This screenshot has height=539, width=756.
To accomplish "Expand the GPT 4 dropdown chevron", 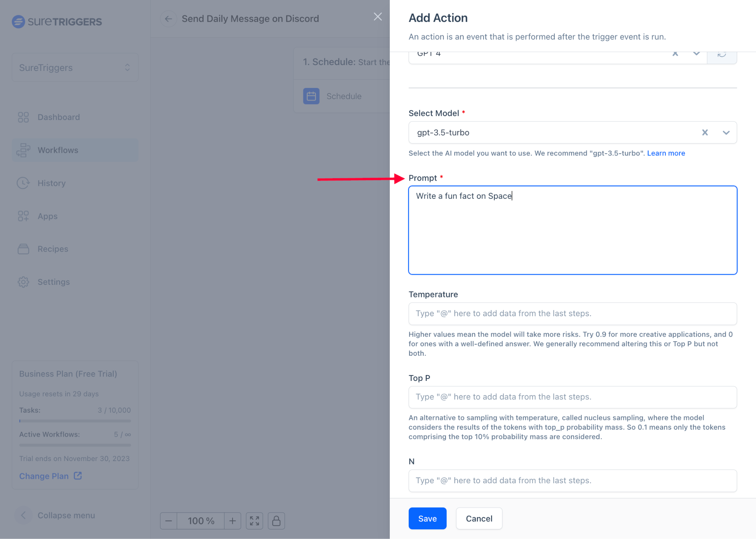I will (x=697, y=55).
